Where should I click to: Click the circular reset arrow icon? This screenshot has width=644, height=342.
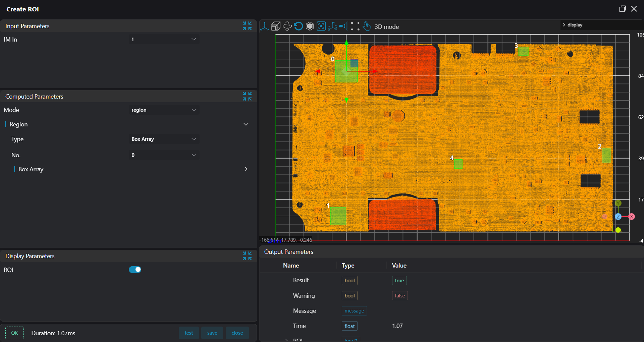click(298, 26)
